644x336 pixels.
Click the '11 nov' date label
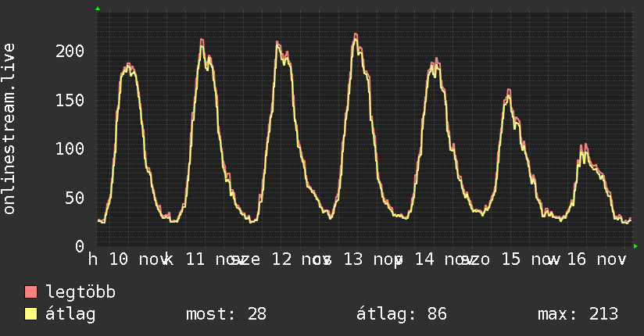pos(214,259)
